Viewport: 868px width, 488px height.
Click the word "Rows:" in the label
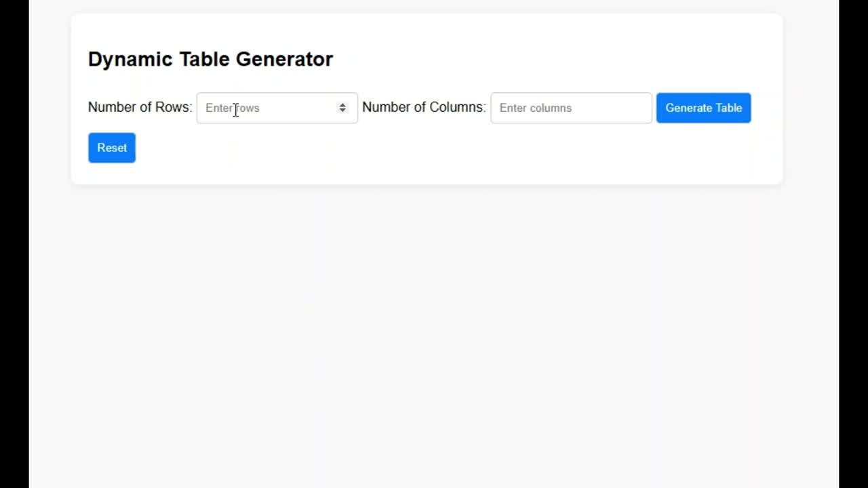click(174, 107)
